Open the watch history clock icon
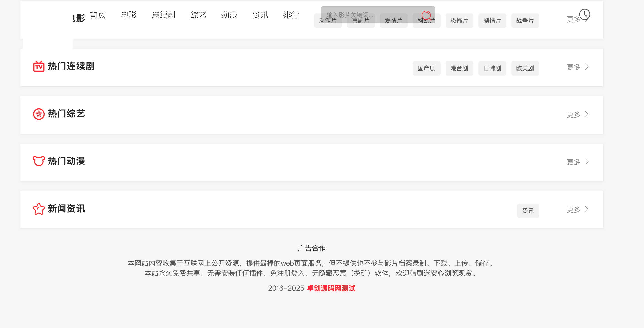This screenshot has width=644, height=328. tap(584, 14)
